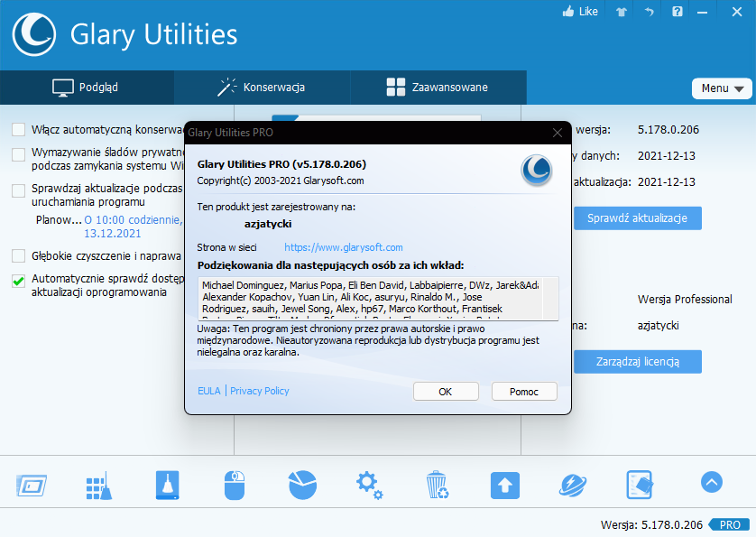The height and width of the screenshot is (537, 756).
Task: Close the Glary Utilities PRO dialog
Action: pos(558,133)
